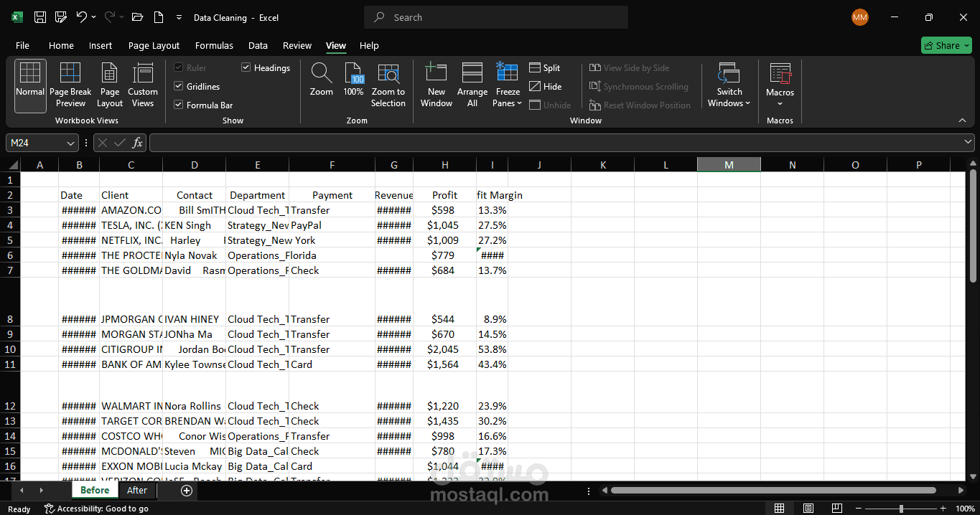Click the Hide window button
980x515 pixels.
click(546, 87)
